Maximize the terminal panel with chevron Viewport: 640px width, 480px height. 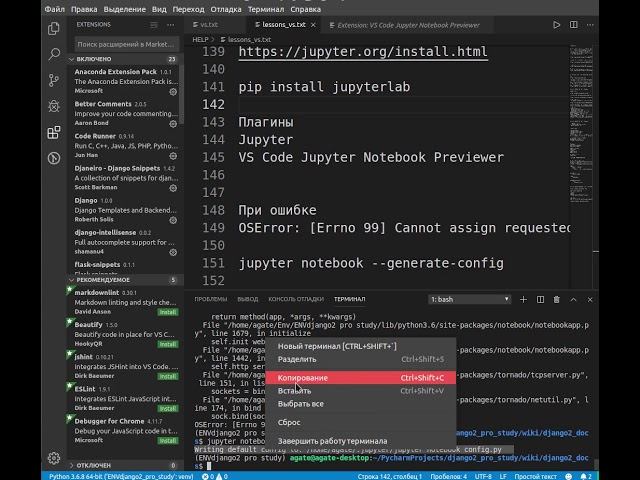(573, 300)
